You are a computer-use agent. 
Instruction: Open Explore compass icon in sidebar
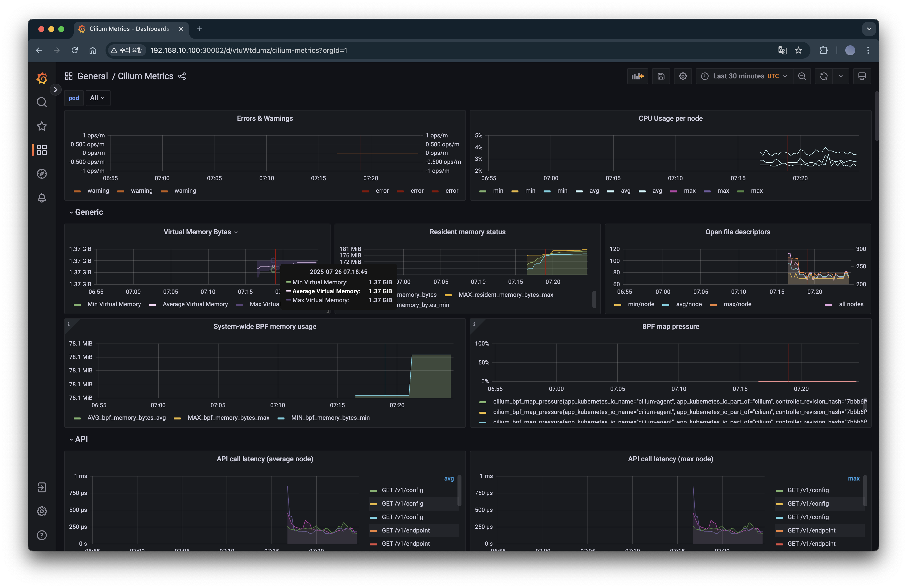pyautogui.click(x=42, y=174)
